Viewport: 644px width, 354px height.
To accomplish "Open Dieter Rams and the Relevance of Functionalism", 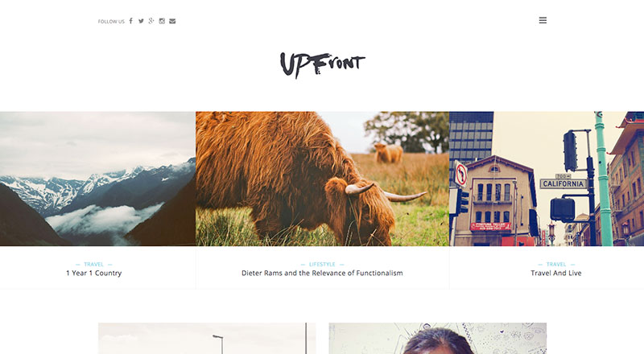I will 322,273.
